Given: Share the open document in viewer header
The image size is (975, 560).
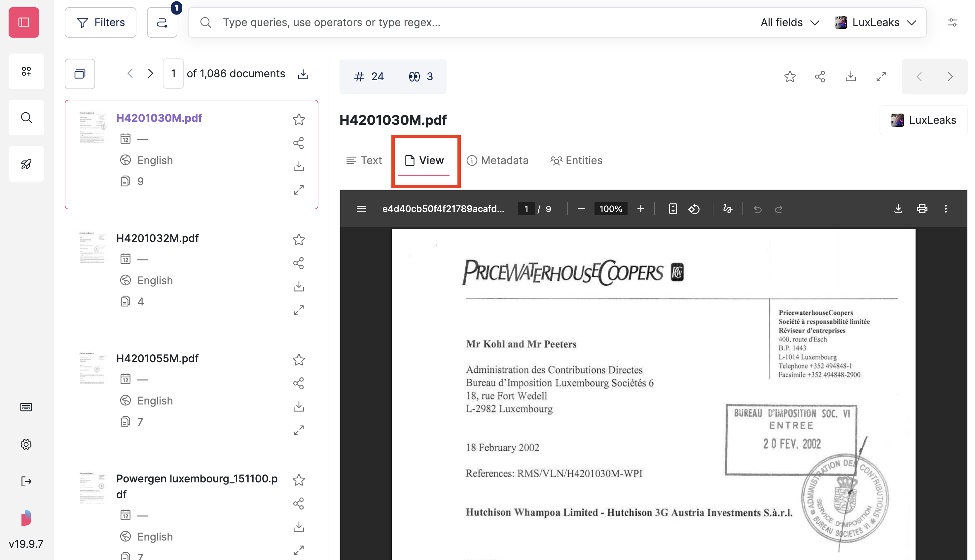Looking at the screenshot, I should click(820, 77).
